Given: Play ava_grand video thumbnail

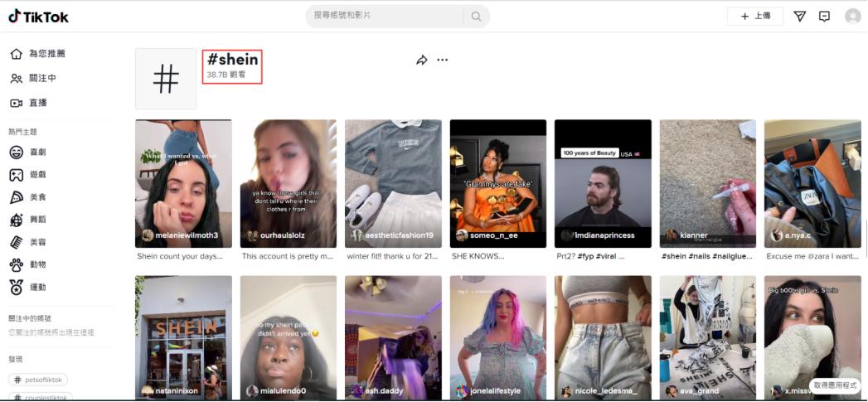Looking at the screenshot, I should click(x=708, y=338).
